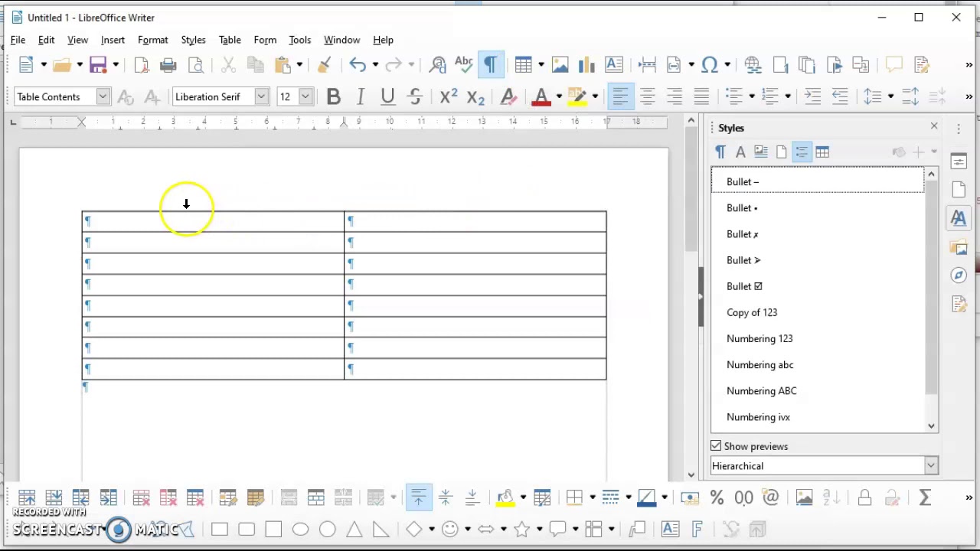This screenshot has width=980, height=551.
Task: Expand the font size dropdown
Action: 305,96
